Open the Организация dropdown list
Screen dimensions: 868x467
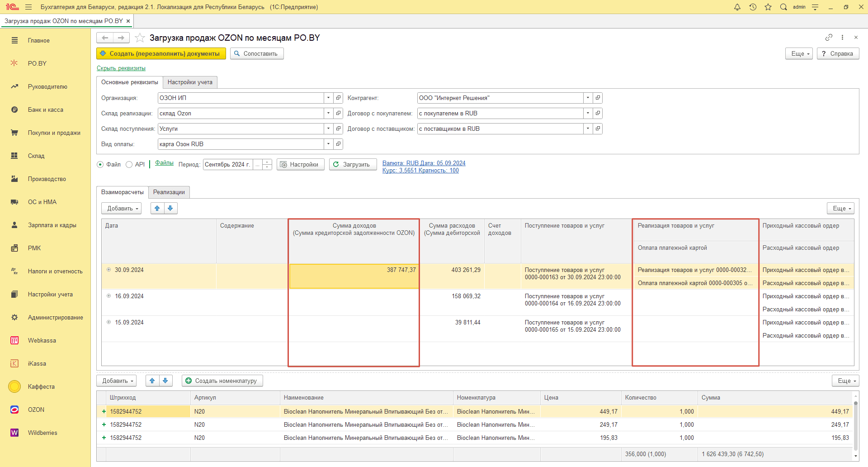pyautogui.click(x=329, y=98)
